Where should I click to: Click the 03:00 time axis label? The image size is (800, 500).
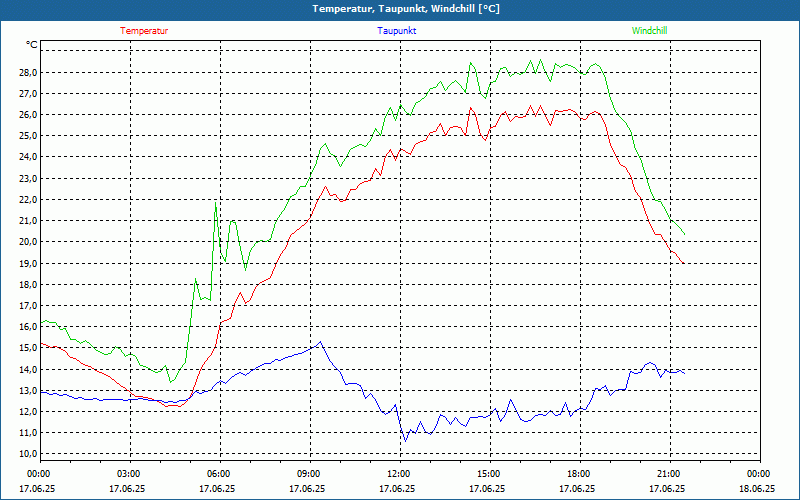coord(131,474)
